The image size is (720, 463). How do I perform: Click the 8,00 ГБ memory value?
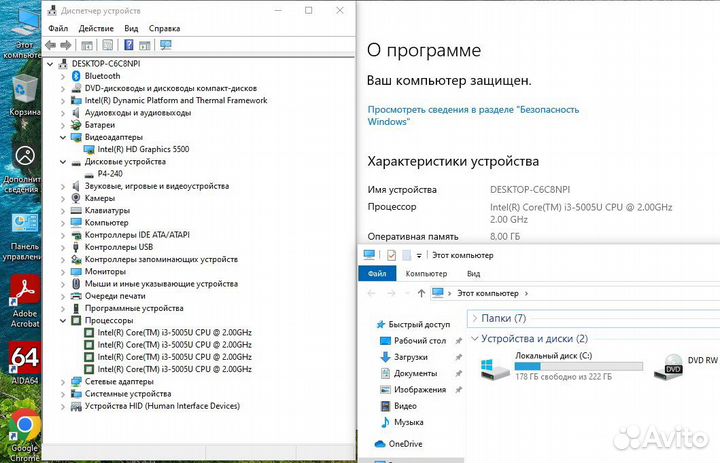click(505, 237)
